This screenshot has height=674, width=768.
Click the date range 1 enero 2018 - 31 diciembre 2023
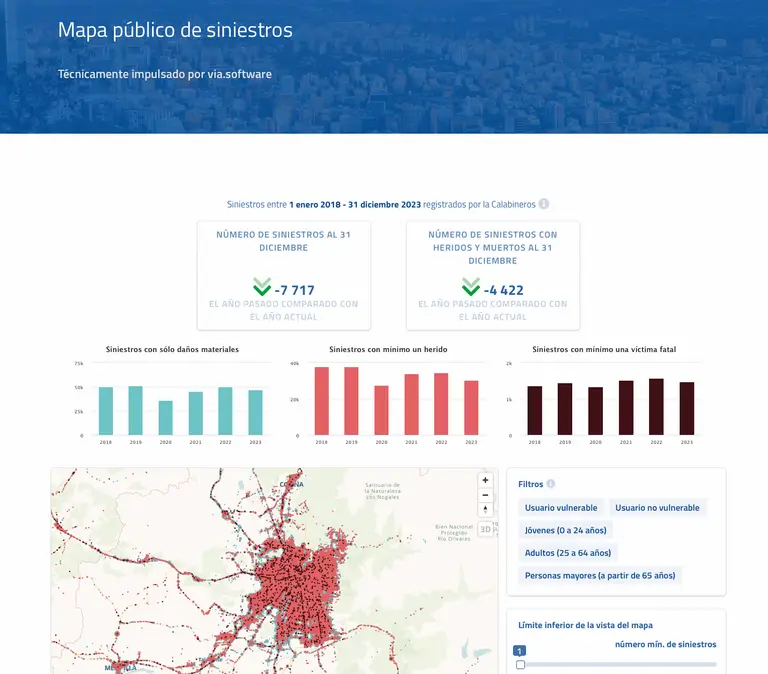coord(355,205)
